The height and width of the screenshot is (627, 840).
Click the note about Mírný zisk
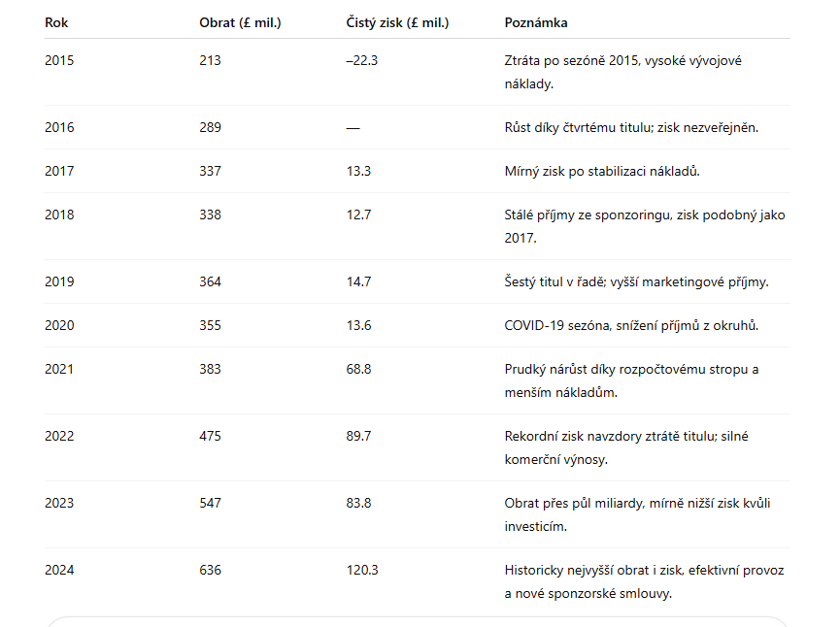602,171
